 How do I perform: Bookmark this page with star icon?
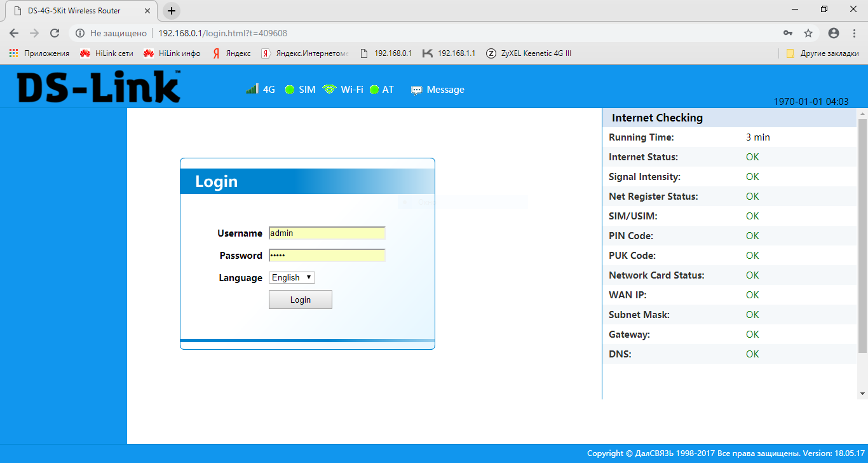[808, 33]
